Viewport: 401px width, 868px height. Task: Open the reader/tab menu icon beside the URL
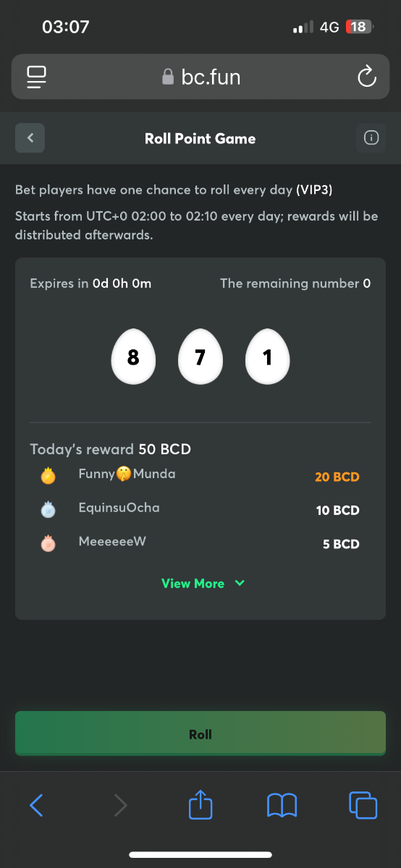click(36, 77)
